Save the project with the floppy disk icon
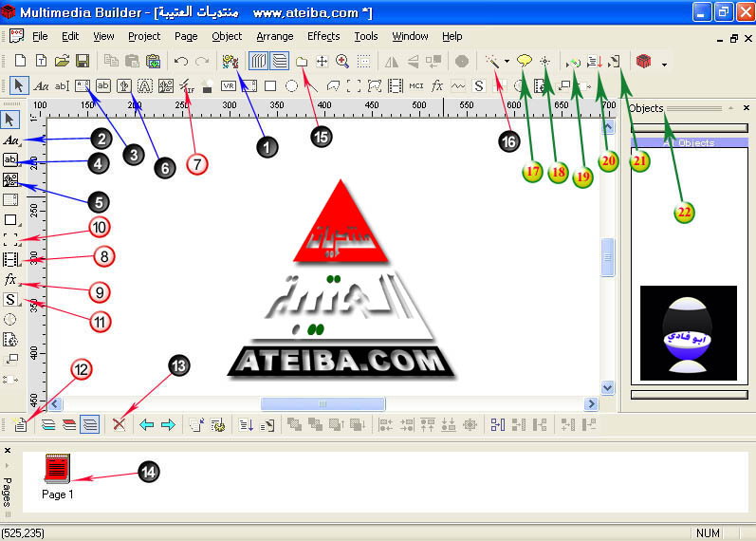 83,61
